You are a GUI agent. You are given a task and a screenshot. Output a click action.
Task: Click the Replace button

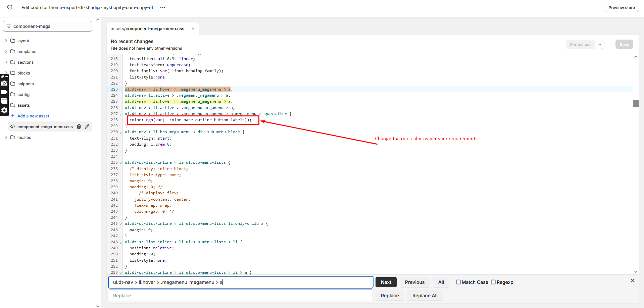coord(390,296)
